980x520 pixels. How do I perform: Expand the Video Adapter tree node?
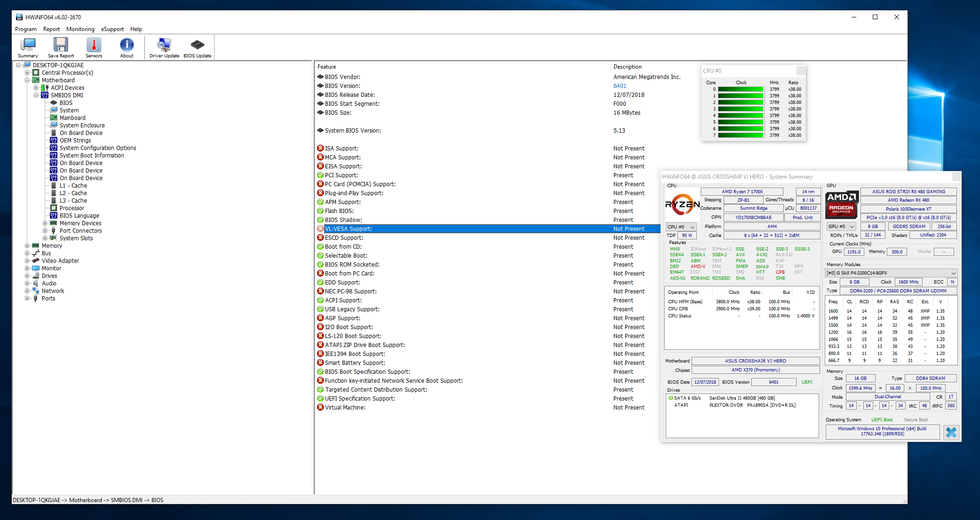(27, 261)
